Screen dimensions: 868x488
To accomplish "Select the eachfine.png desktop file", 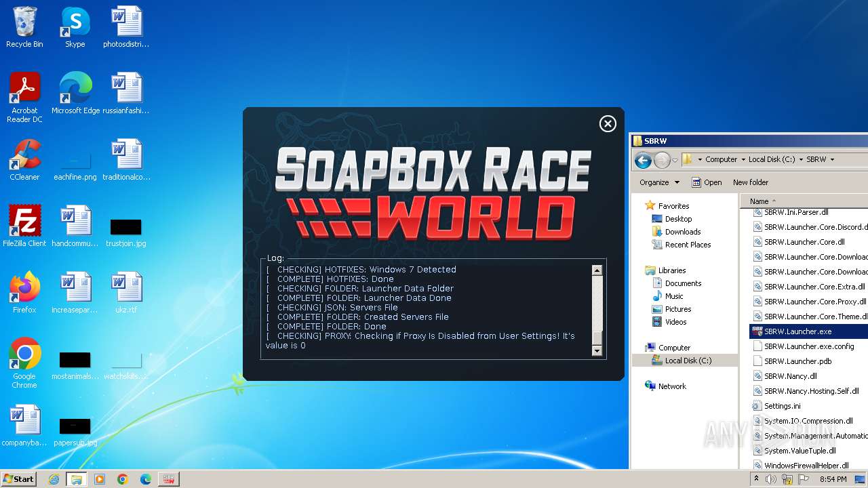I will point(75,167).
